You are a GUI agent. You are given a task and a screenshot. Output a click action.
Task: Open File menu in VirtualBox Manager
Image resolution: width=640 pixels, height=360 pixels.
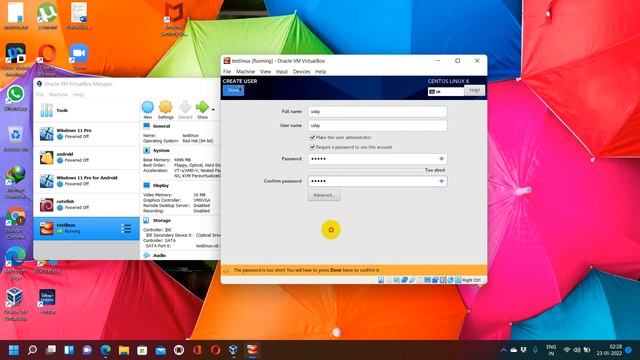(x=40, y=94)
